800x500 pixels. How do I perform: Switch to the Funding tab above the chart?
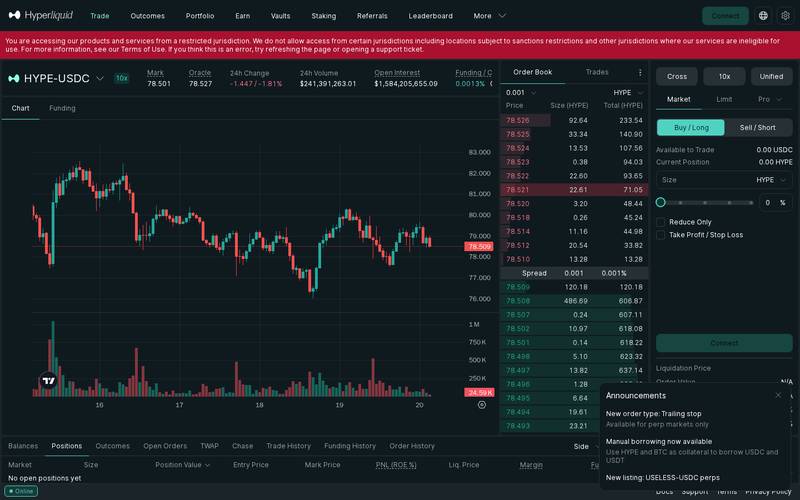click(62, 108)
